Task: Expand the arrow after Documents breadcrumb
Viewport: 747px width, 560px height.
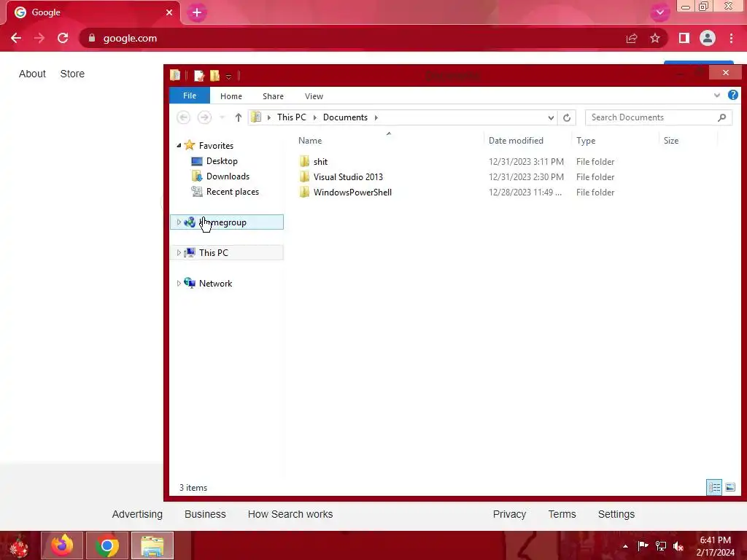Action: (376, 117)
